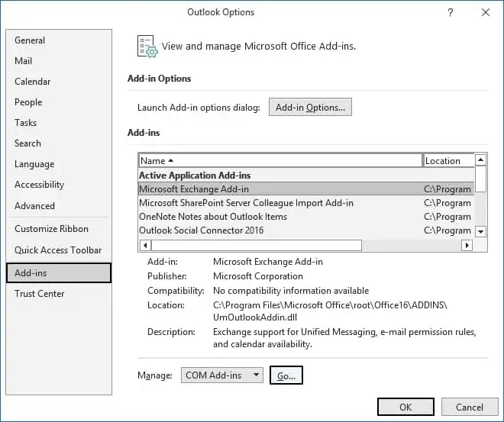Screen dimensions: 504x422
Task: Click the Help question mark button
Action: click(451, 12)
